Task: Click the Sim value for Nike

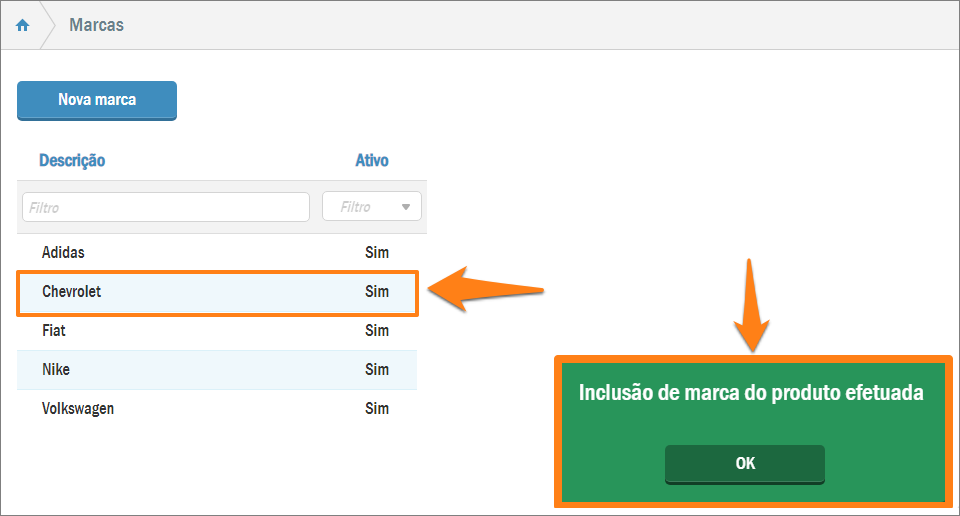Action: [377, 370]
